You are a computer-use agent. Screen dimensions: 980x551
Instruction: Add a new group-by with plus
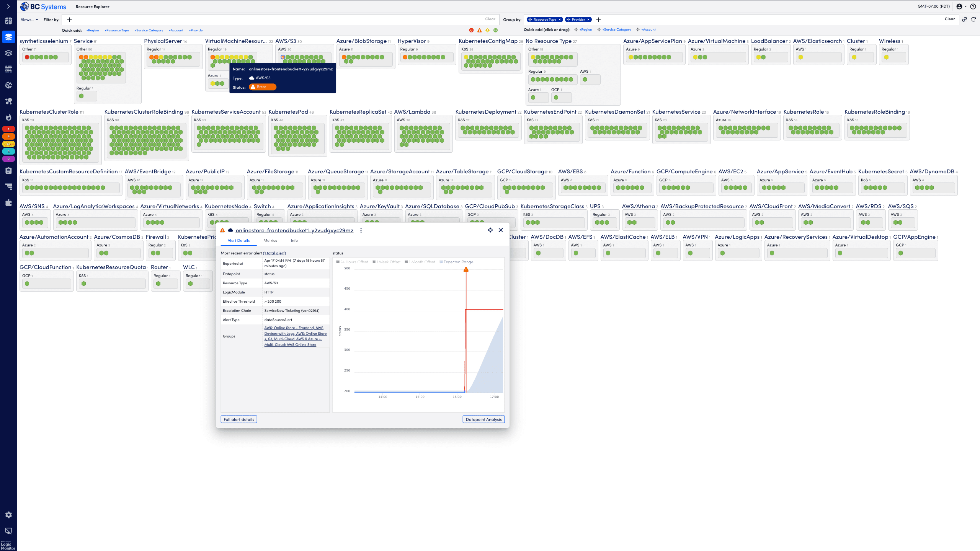click(598, 20)
